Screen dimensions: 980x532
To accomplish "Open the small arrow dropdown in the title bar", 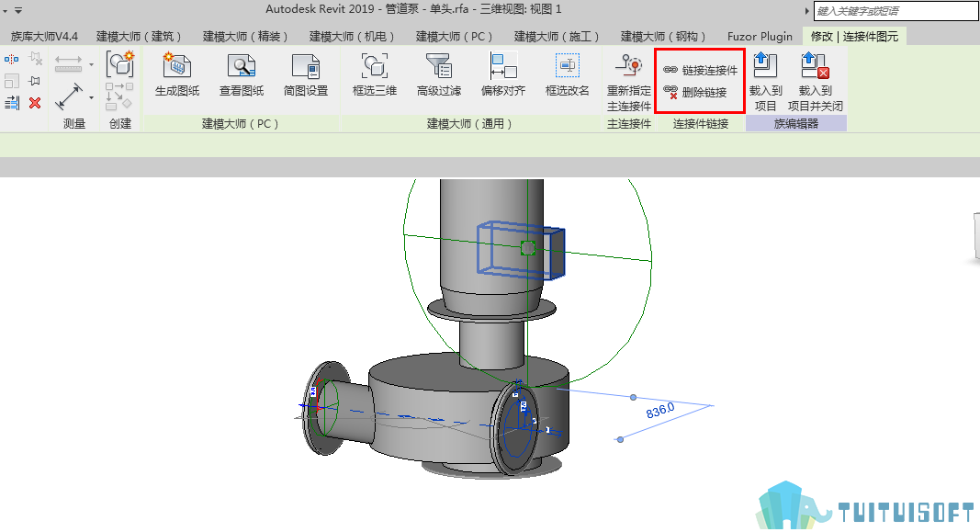I will click(x=5, y=11).
